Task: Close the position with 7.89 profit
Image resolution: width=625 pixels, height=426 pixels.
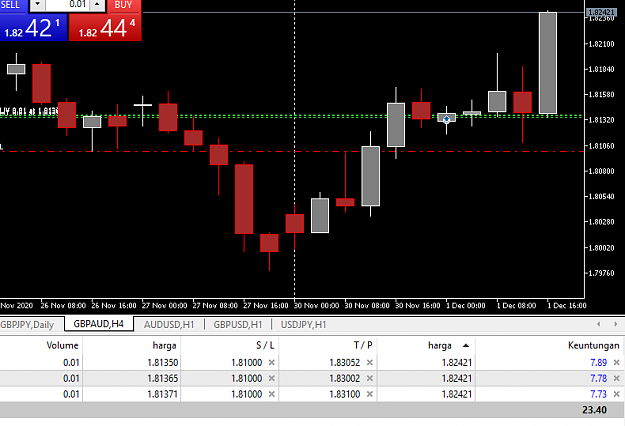Action: 617,363
